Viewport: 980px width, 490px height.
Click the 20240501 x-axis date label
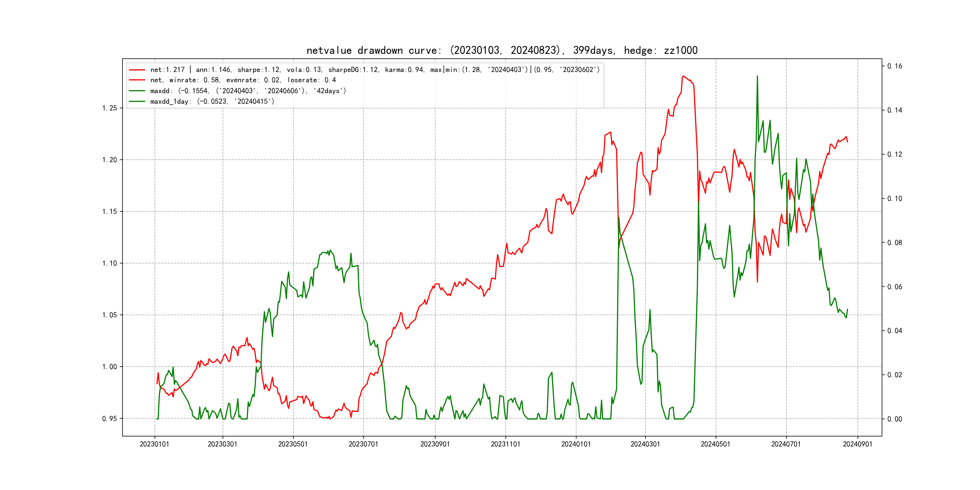[x=716, y=444]
